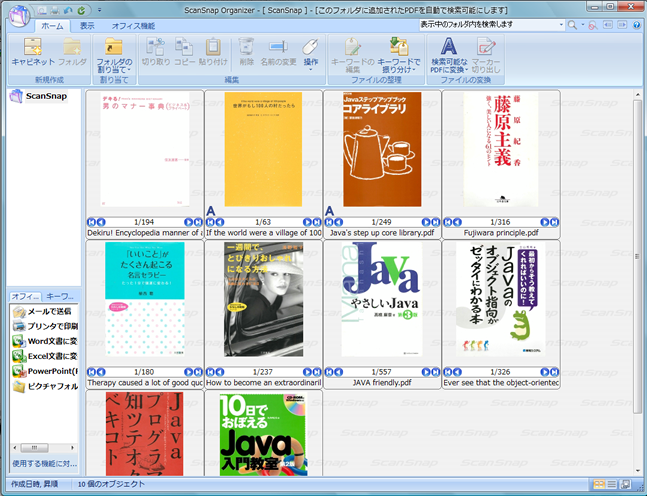Viewport: 647px width, 496px height.
Task: Jump to last page of JAVA friendly.pdf
Action: coord(435,372)
